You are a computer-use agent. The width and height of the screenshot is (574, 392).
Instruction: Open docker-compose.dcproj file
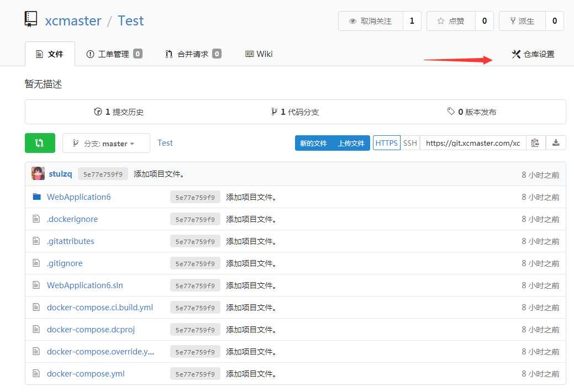[91, 330]
